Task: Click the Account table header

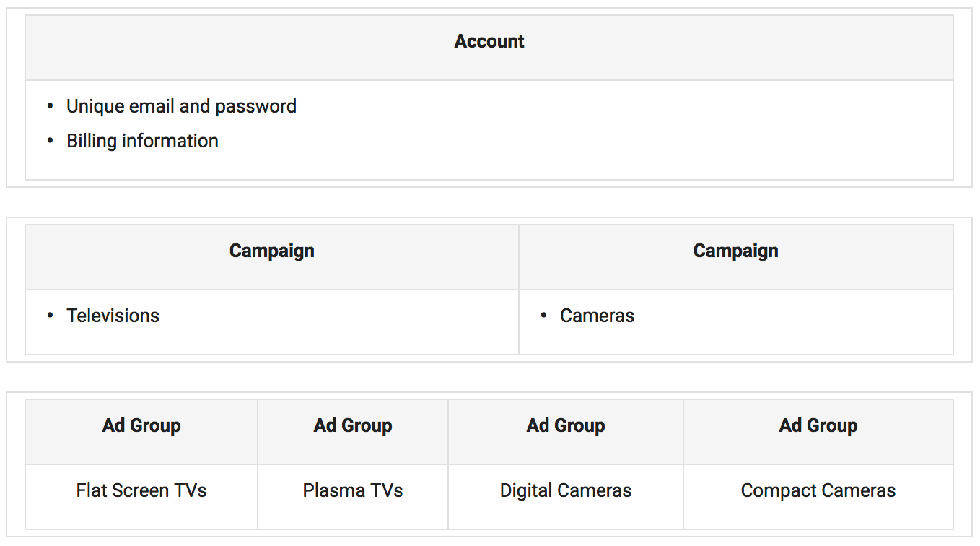Action: point(489,42)
